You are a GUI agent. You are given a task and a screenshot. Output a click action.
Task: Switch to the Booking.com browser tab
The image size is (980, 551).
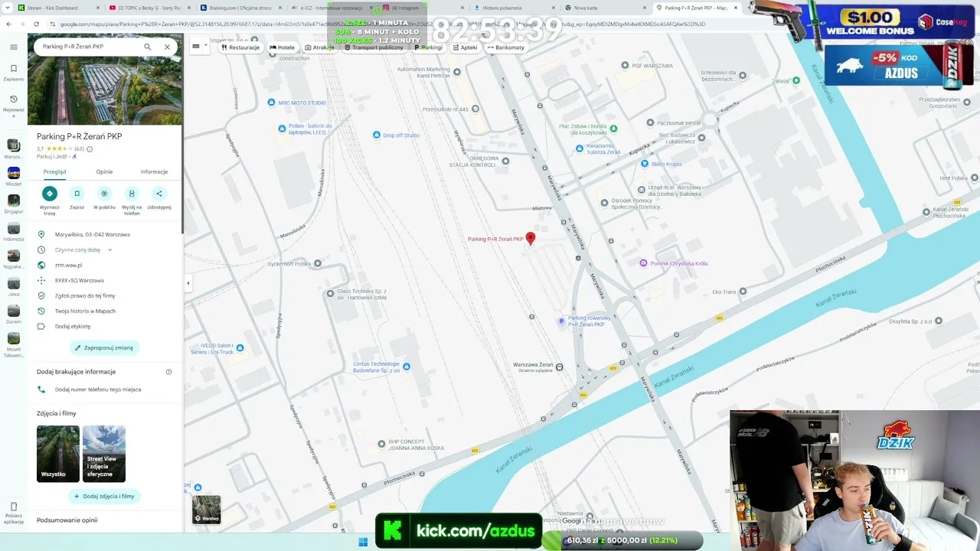click(242, 8)
